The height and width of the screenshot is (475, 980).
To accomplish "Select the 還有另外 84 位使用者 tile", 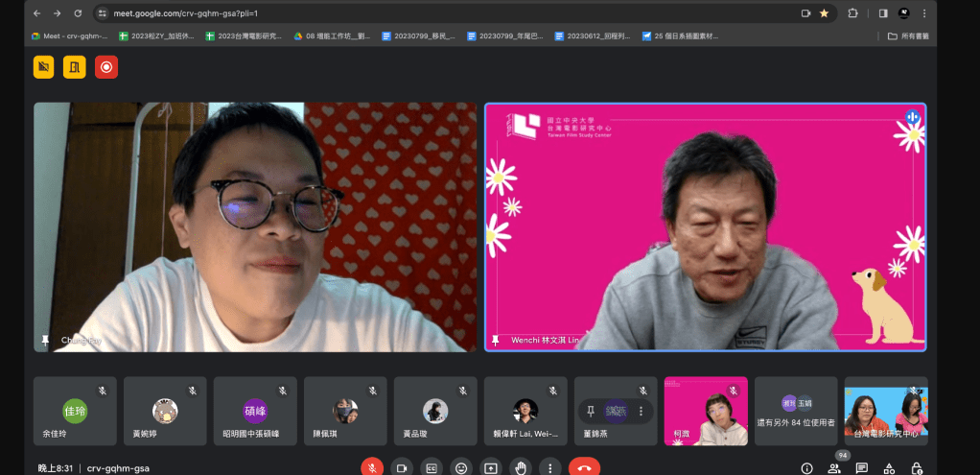I will click(x=796, y=411).
